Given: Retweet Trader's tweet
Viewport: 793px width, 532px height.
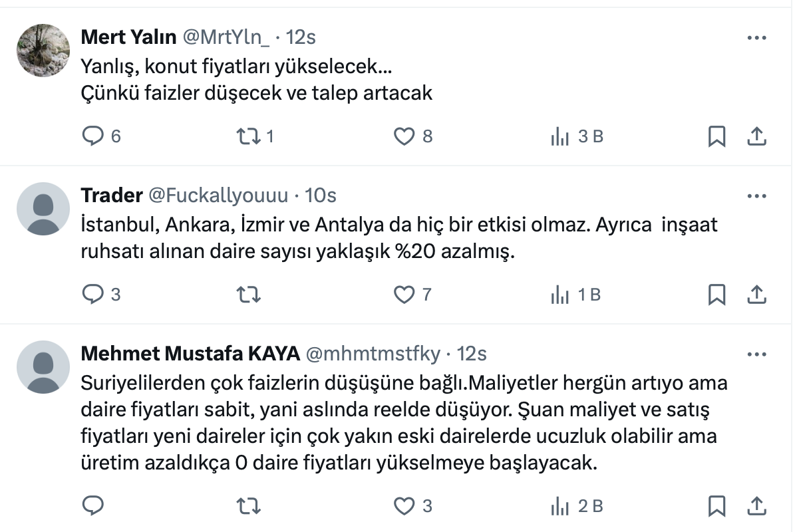Looking at the screenshot, I should click(248, 295).
